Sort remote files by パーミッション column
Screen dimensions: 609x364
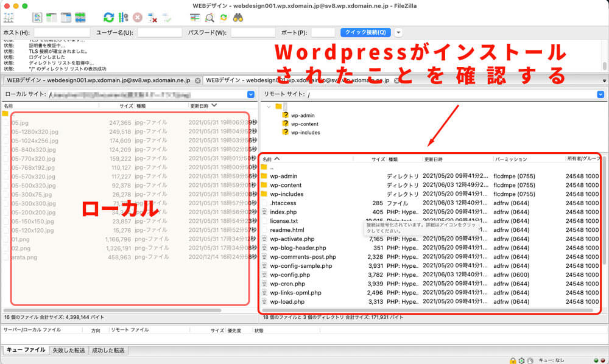[x=510, y=159]
